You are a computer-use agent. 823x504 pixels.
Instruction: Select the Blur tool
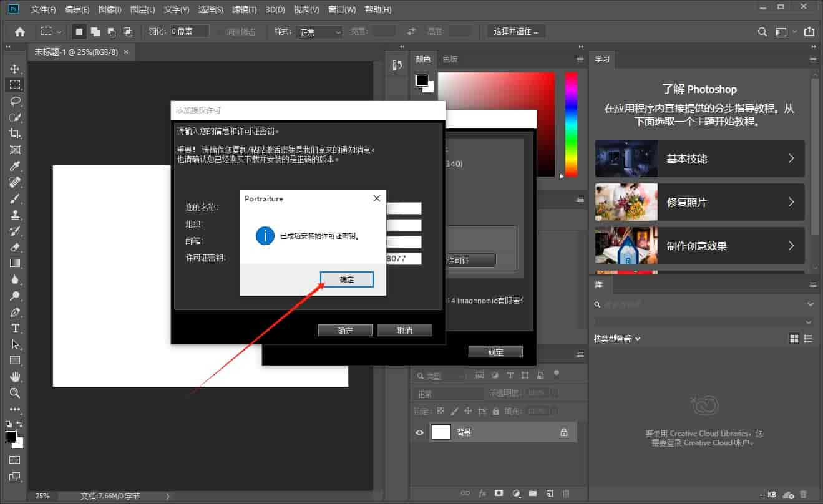[x=15, y=279]
